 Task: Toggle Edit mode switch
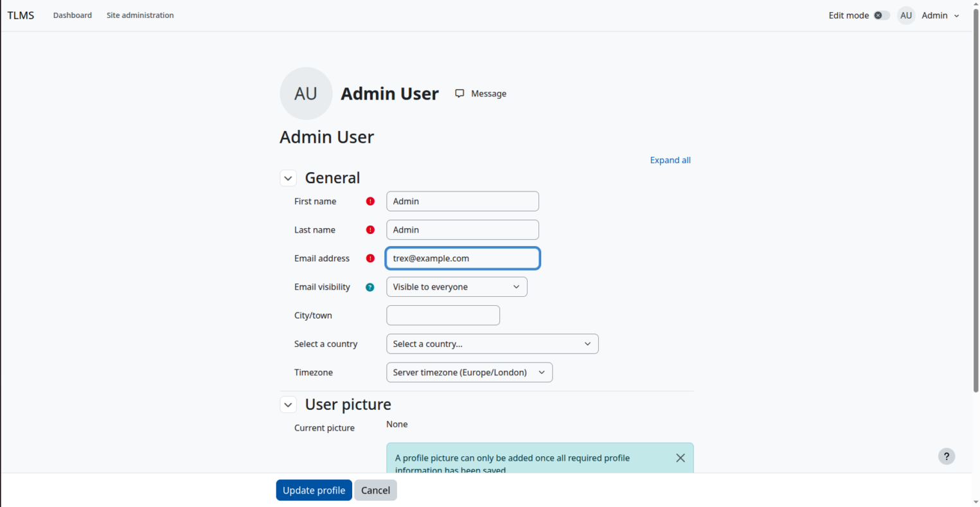coord(882,15)
